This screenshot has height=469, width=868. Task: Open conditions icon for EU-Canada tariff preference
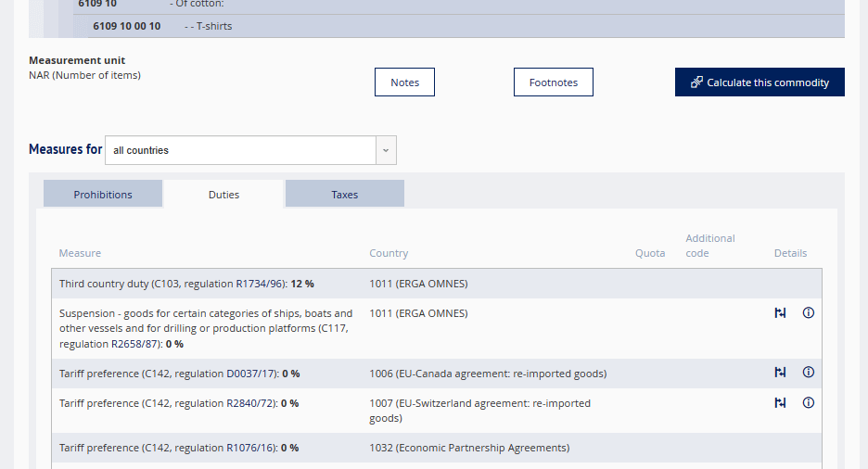(780, 373)
